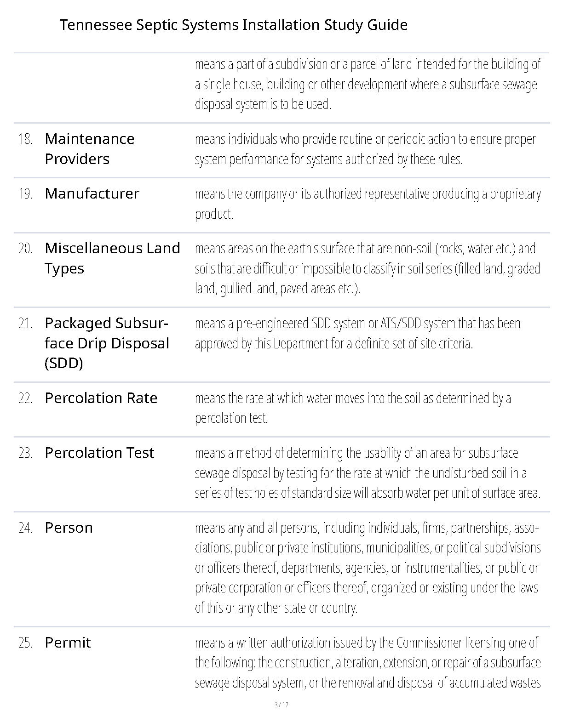Image resolution: width=563 pixels, height=728 pixels.
Task: Click the Permit term heading
Action: pos(68,643)
